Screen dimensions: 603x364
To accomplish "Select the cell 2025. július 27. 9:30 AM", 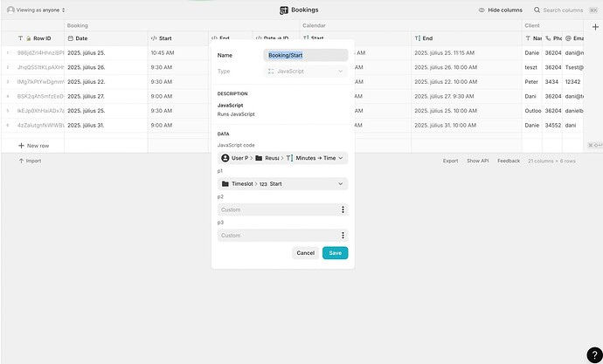I will (x=467, y=97).
